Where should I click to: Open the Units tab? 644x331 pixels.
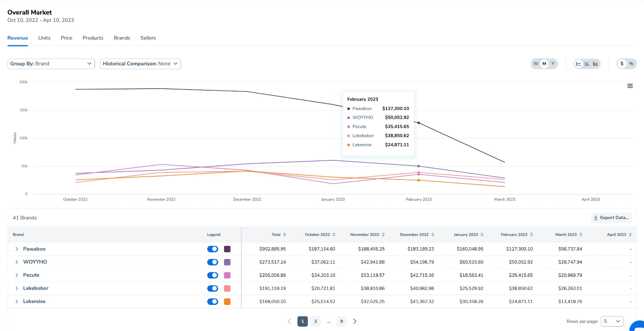tap(44, 38)
